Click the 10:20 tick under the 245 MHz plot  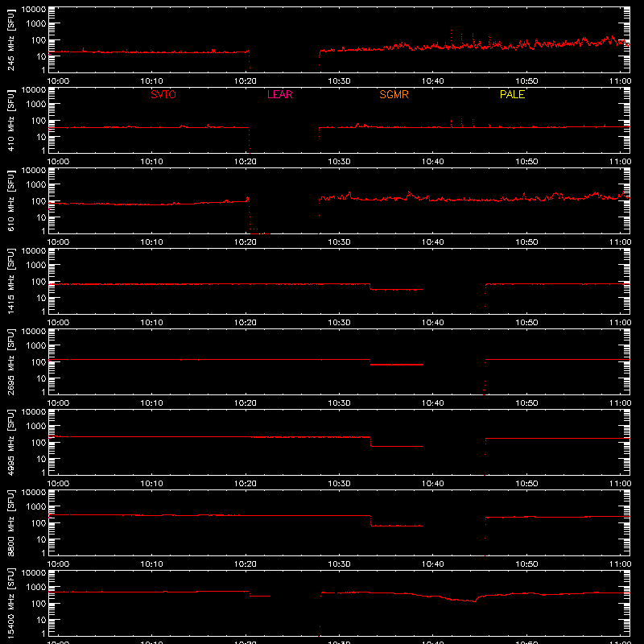246,81
